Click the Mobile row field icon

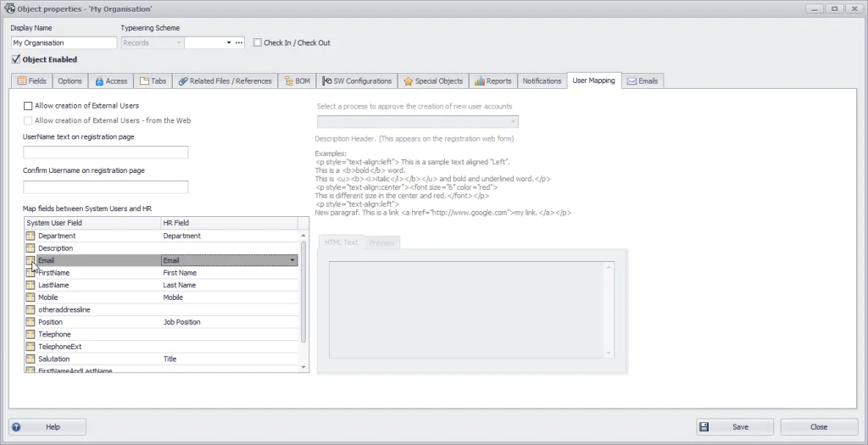(31, 298)
